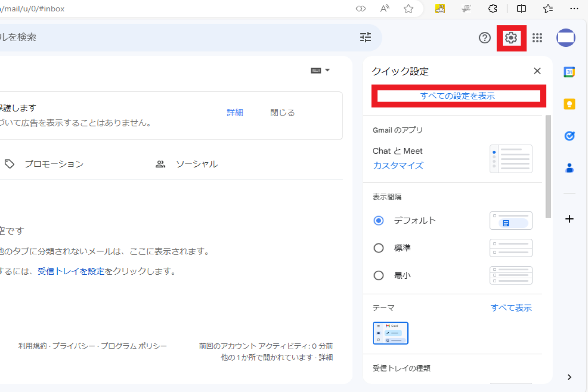Show search options filter icon

point(365,38)
